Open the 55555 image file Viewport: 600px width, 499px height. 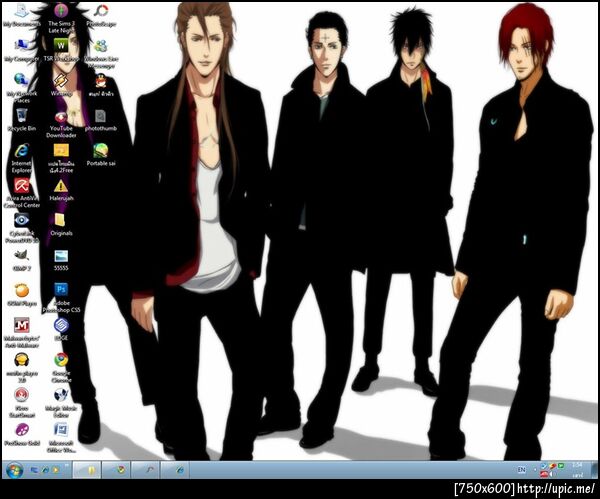pos(61,260)
